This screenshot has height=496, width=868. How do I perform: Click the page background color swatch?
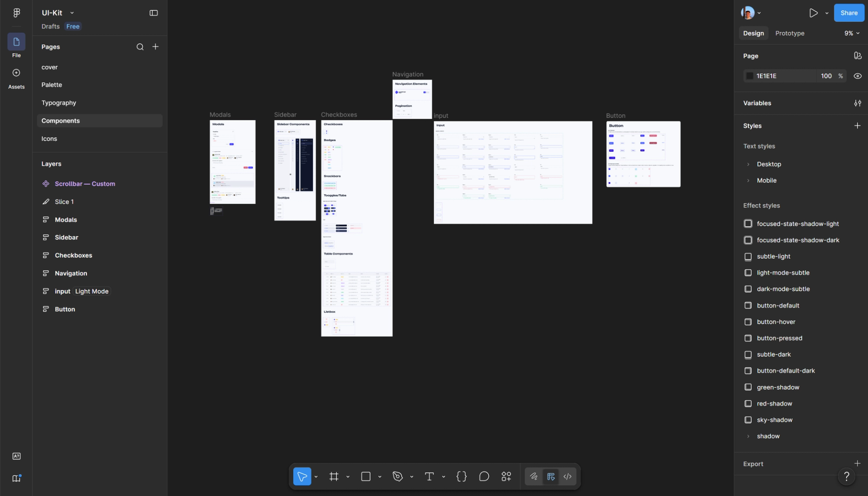pos(750,76)
